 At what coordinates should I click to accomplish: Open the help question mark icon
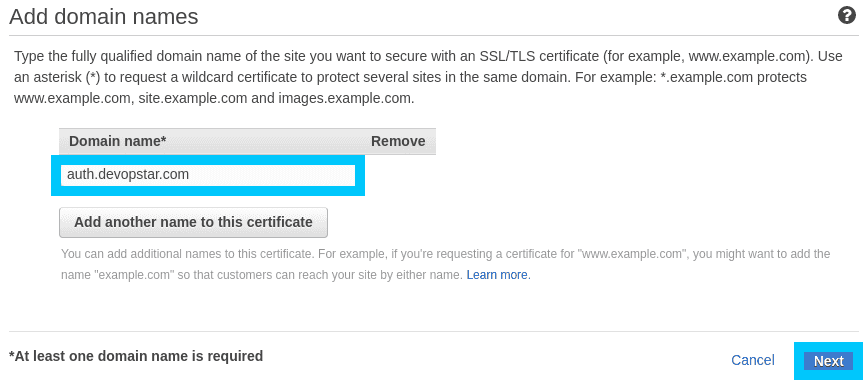click(x=847, y=15)
